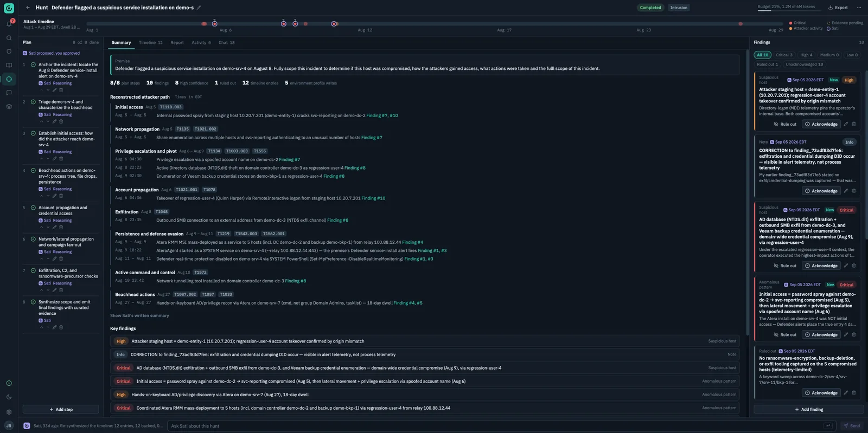Expand Reasoning for plan step 1
Screen dimensions: 868x433
coord(62,83)
